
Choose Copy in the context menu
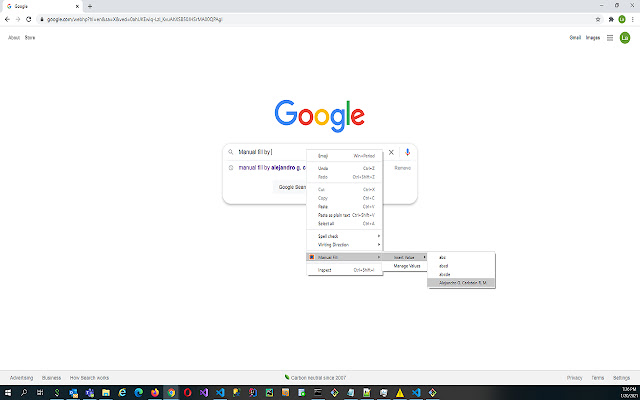[x=344, y=198]
